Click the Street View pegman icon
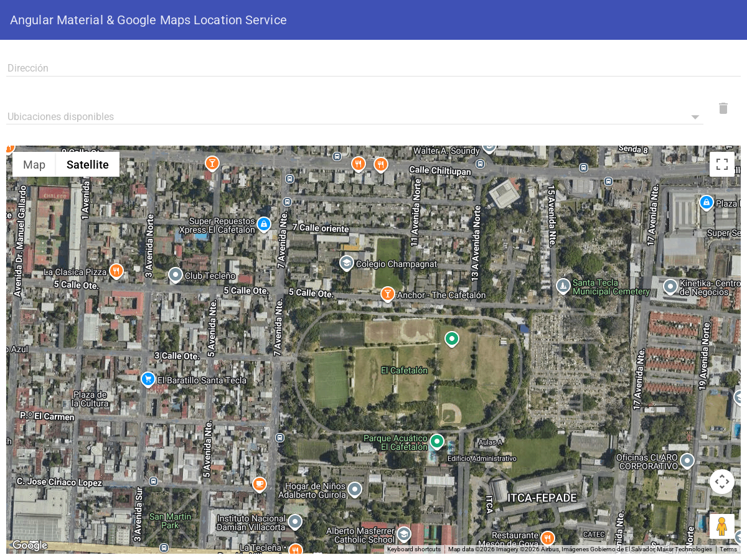 [721, 526]
